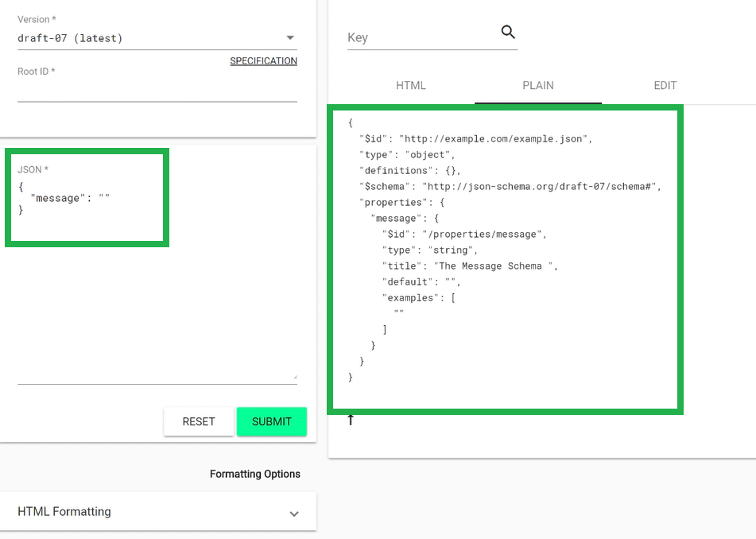Select the PLAIN tab
This screenshot has width=756, height=539.
[538, 86]
